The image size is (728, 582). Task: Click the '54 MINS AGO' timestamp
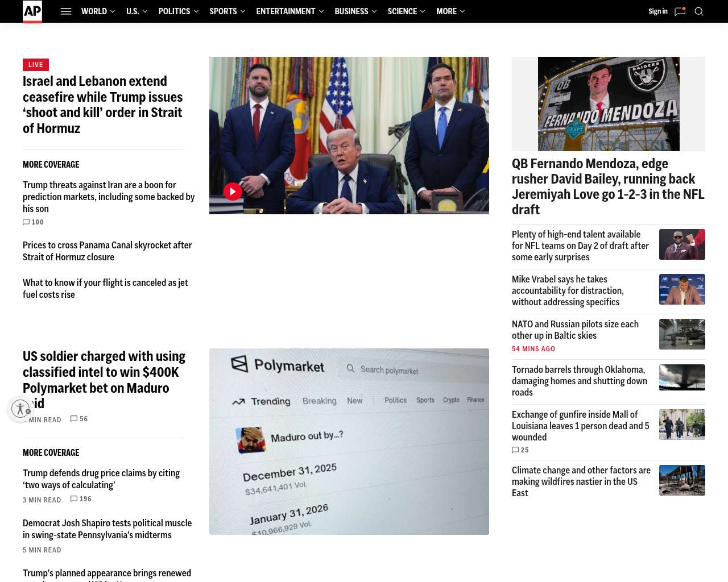(533, 349)
